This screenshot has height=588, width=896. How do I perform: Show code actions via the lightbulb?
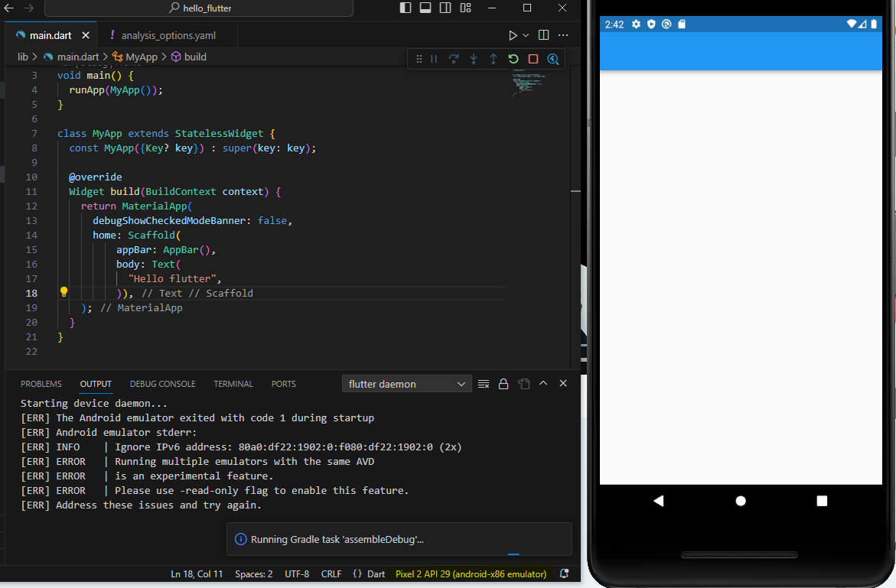click(x=64, y=292)
